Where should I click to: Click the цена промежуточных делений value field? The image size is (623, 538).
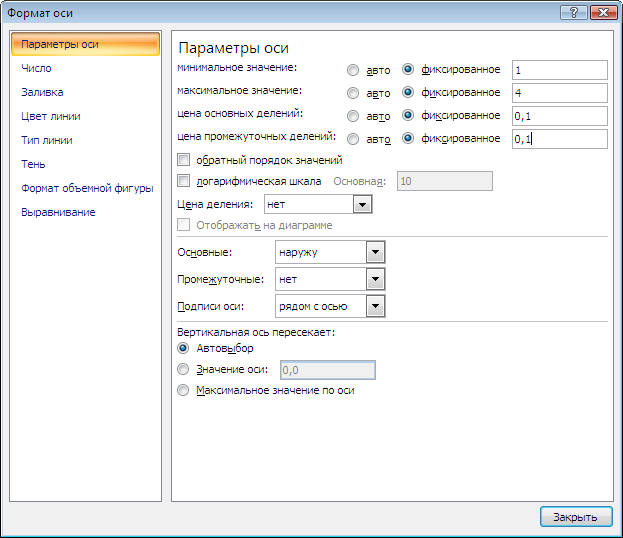click(559, 139)
